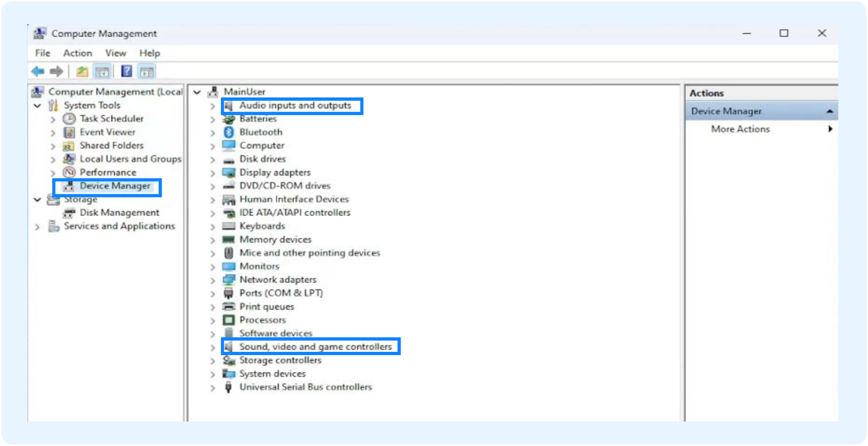Click the Bluetooth device category icon
This screenshot has height=446, width=868.
coord(228,132)
